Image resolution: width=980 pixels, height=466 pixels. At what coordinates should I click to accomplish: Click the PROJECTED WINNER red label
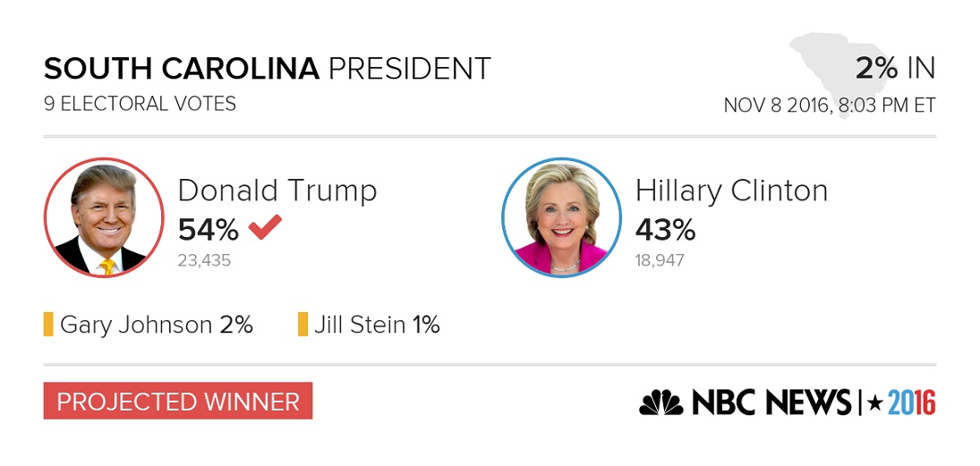[178, 401]
